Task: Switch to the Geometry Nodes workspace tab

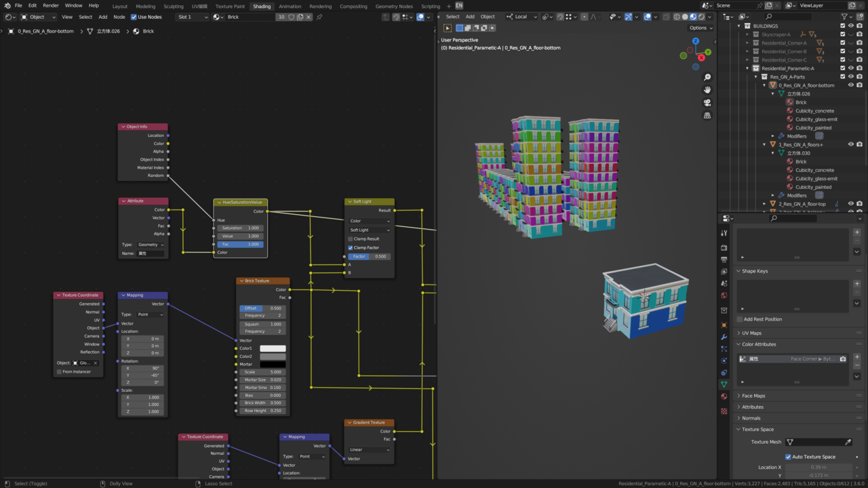Action: point(394,6)
